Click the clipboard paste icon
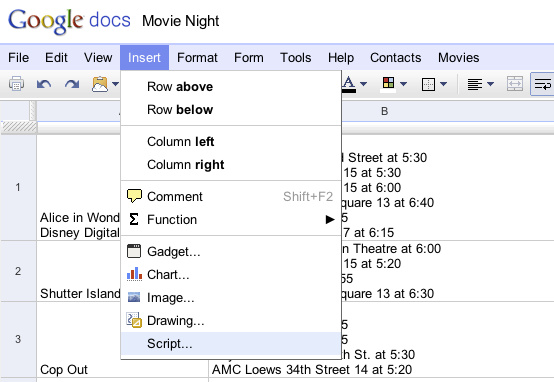This screenshot has width=554, height=382. 100,84
